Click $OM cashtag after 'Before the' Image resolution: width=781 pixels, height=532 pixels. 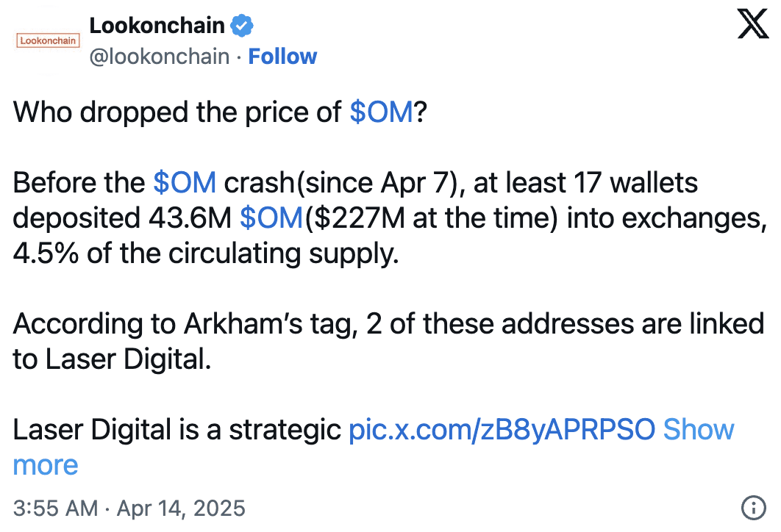[x=185, y=183]
